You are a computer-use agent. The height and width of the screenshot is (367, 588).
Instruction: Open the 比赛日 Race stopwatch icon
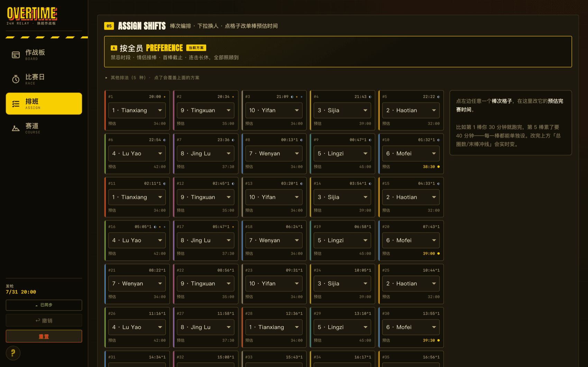[16, 79]
